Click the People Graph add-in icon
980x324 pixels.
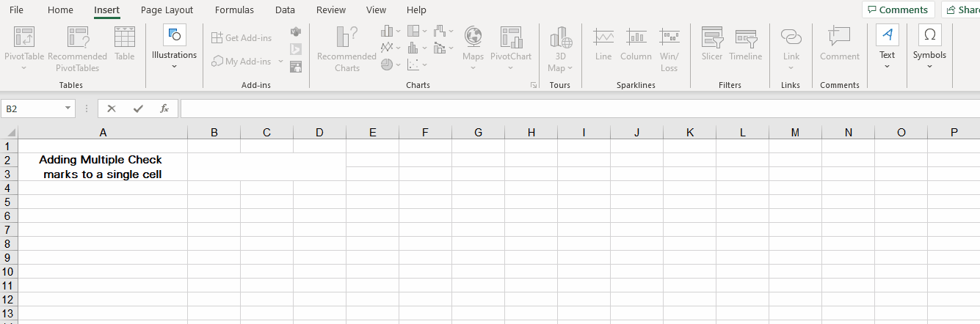coord(296,67)
